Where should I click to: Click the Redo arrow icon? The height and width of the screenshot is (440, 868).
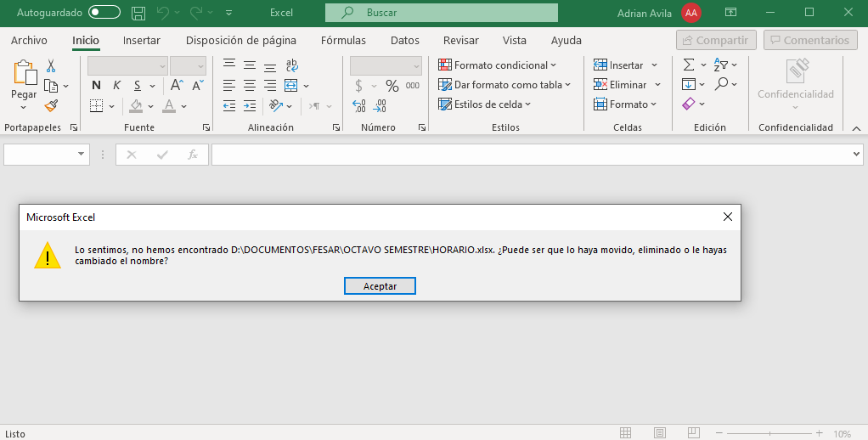pyautogui.click(x=196, y=12)
